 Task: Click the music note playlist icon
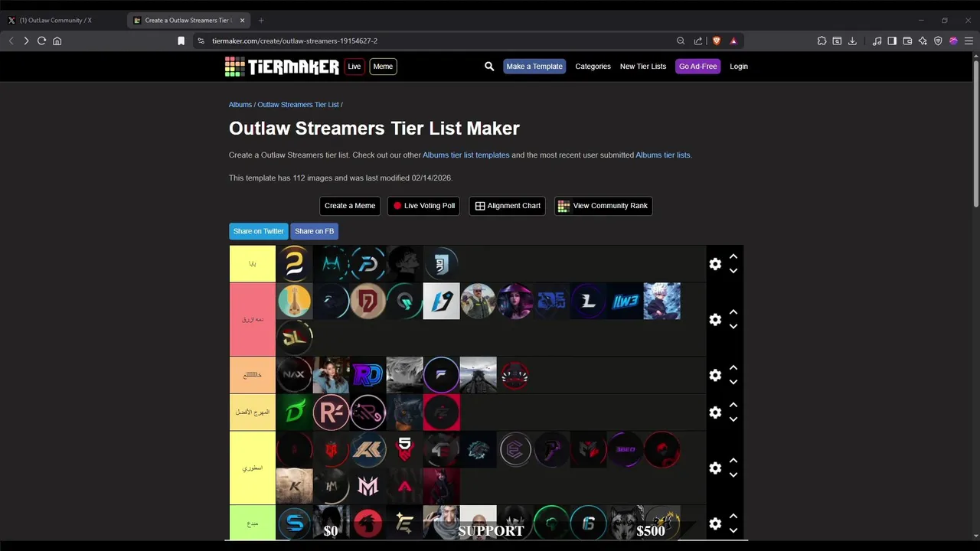pyautogui.click(x=877, y=41)
